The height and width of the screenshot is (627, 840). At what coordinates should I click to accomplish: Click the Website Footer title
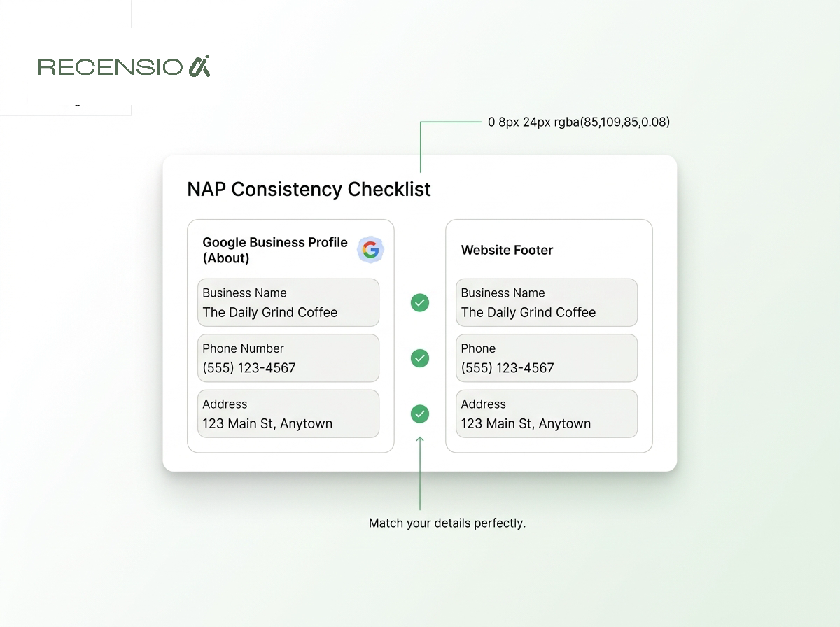tap(507, 250)
